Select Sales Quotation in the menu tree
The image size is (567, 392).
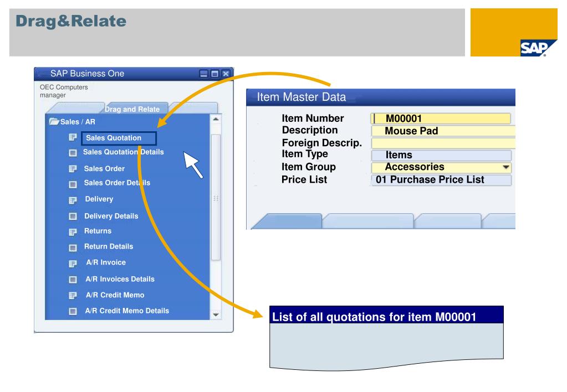pos(119,138)
